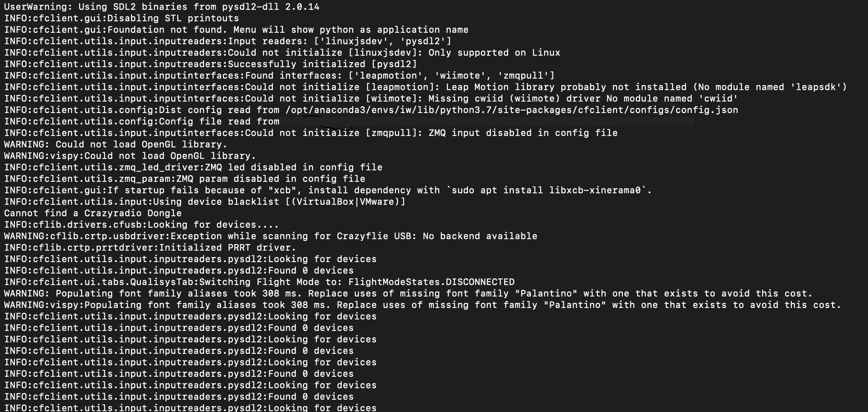Click "Cannot find a Crazyradio Dongle" message

pos(93,213)
